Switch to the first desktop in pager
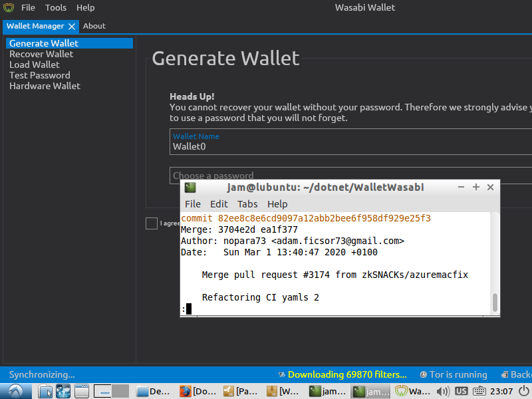532x399 pixels. [102, 392]
